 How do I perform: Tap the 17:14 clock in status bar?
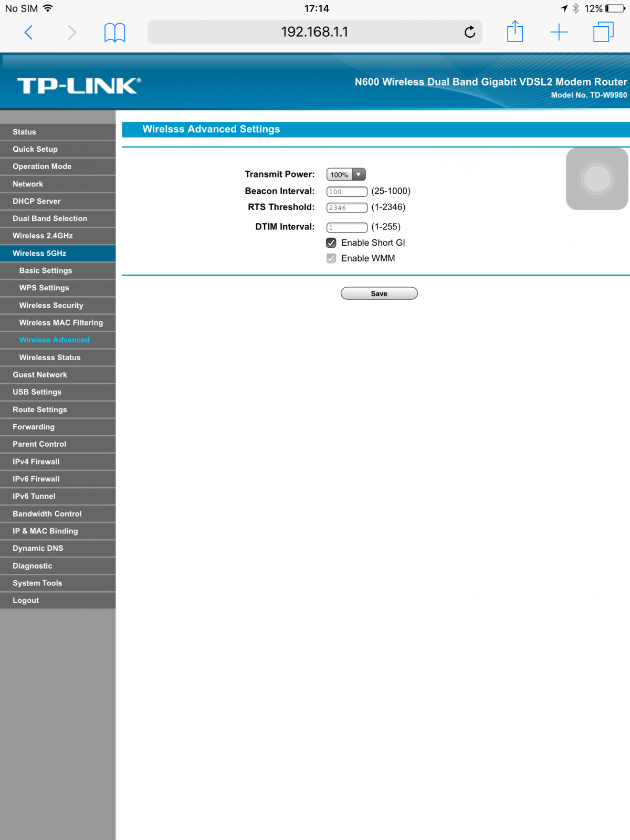pos(317,8)
